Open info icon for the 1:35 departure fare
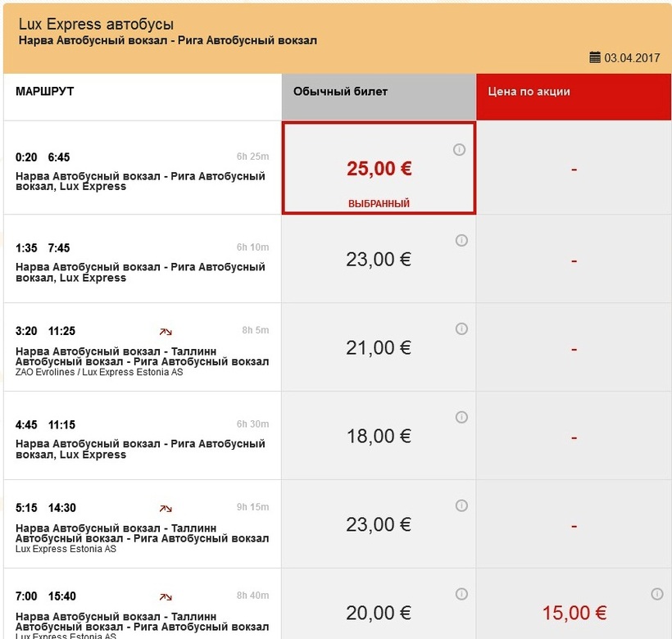 coord(461,240)
